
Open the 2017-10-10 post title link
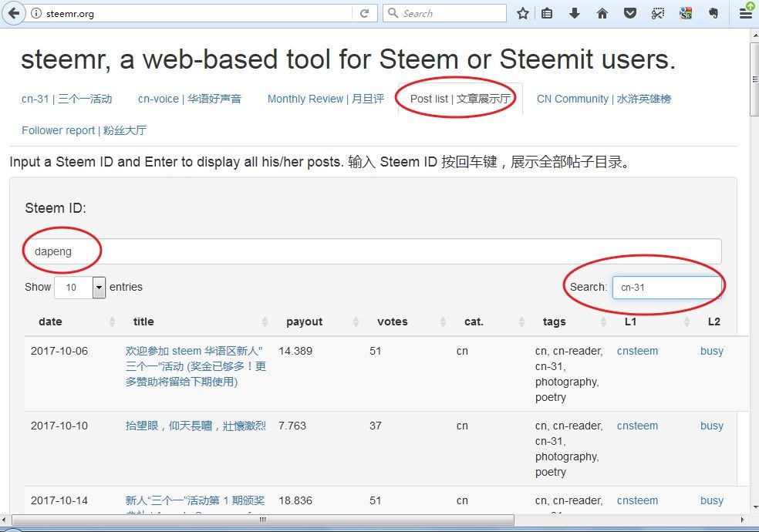(x=196, y=426)
